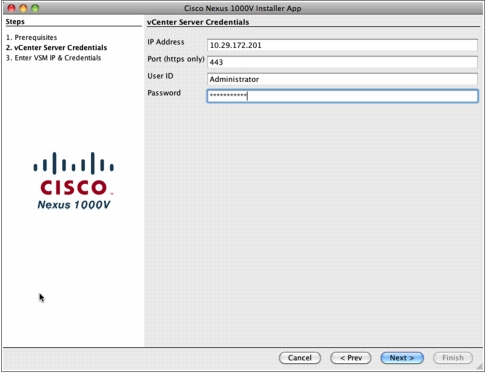Zoom the window with green button
The image size is (488, 375).
pos(35,8)
